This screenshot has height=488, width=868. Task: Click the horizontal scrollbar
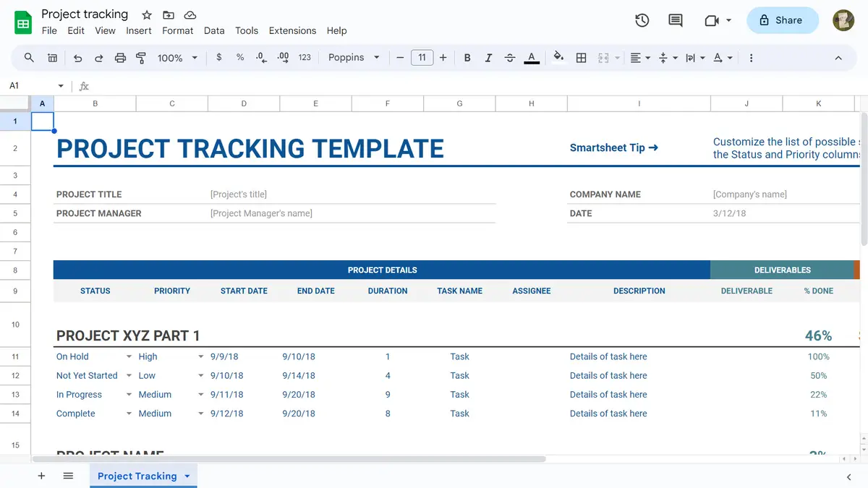point(289,458)
